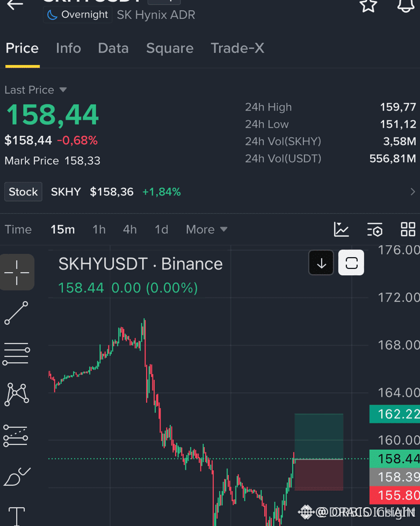Image resolution: width=420 pixels, height=526 pixels.
Task: Select the brush drawing tool
Action: click(16, 477)
